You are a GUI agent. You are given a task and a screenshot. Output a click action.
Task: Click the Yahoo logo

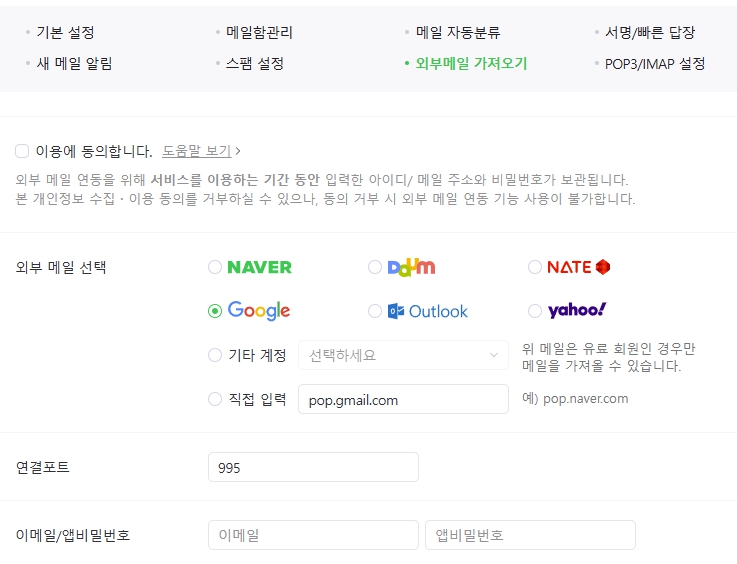coord(577,310)
